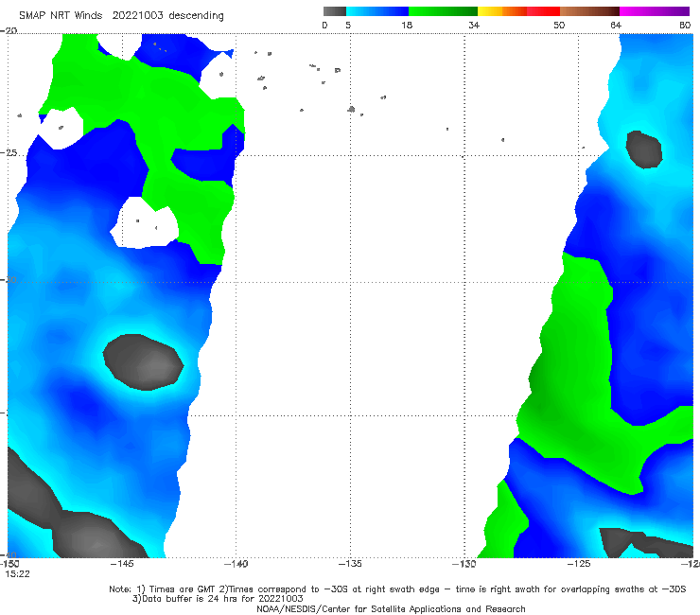Click the longitude label '-130'
The image size is (700, 615).
point(464,564)
